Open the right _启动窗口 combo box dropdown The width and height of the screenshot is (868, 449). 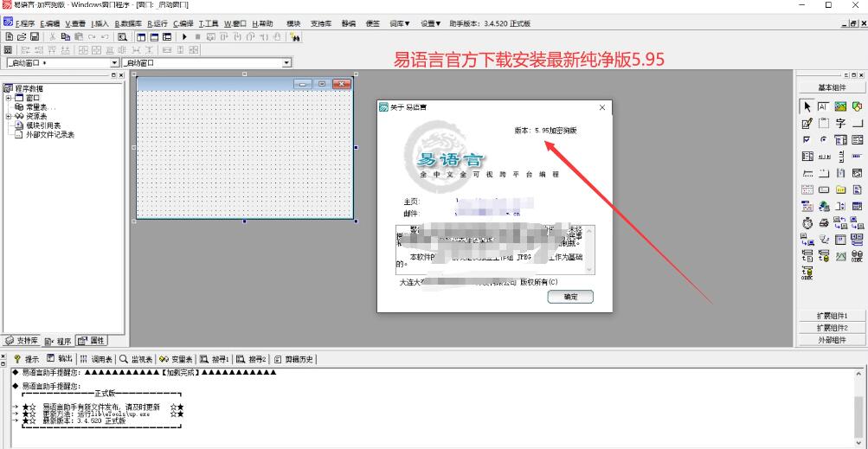pos(286,63)
